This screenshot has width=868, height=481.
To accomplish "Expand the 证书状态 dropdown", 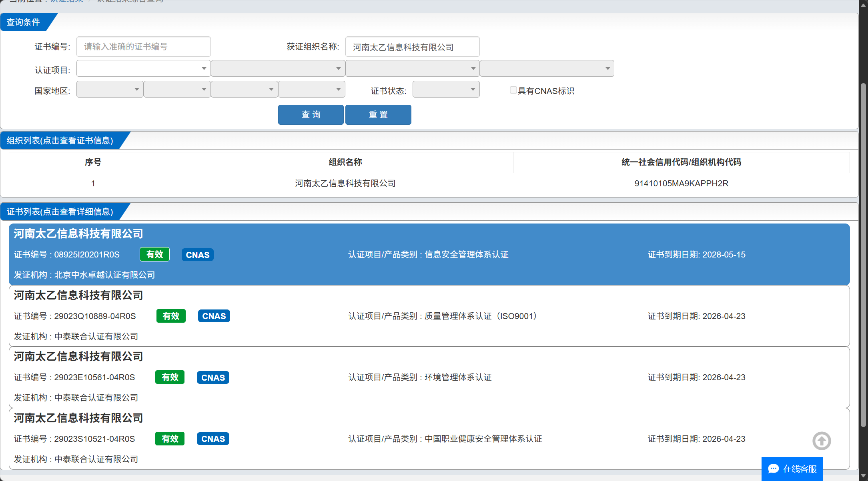I will [446, 90].
